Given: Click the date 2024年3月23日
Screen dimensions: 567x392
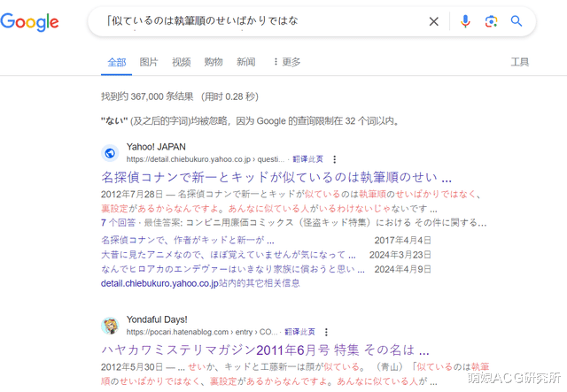Looking at the screenshot, I should click(400, 255).
